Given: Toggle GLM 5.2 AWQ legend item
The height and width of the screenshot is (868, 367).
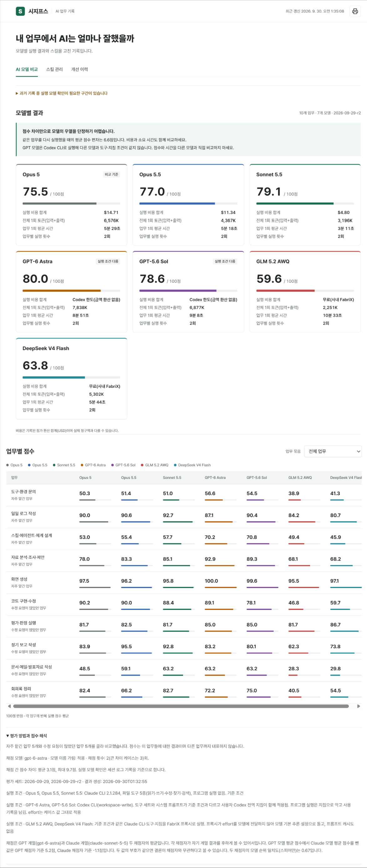Looking at the screenshot, I should 154,465.
